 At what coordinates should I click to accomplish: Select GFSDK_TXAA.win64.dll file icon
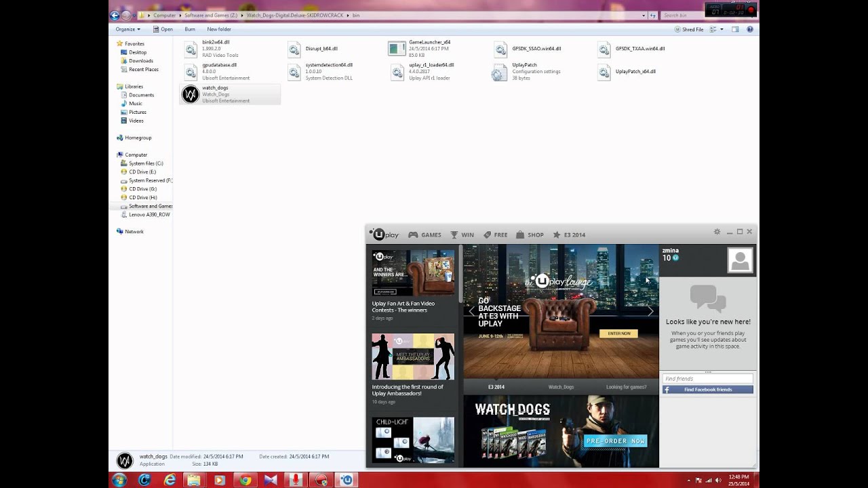coord(604,49)
